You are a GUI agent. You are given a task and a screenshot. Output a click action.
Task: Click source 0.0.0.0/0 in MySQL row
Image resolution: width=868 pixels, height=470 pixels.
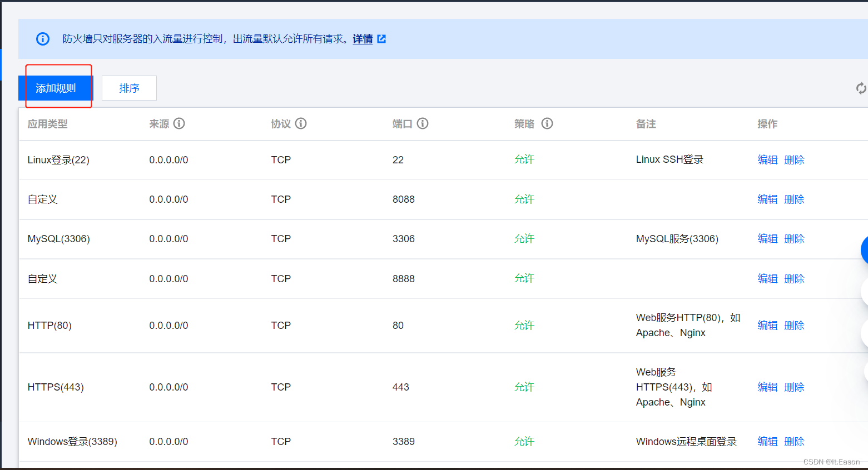click(168, 239)
